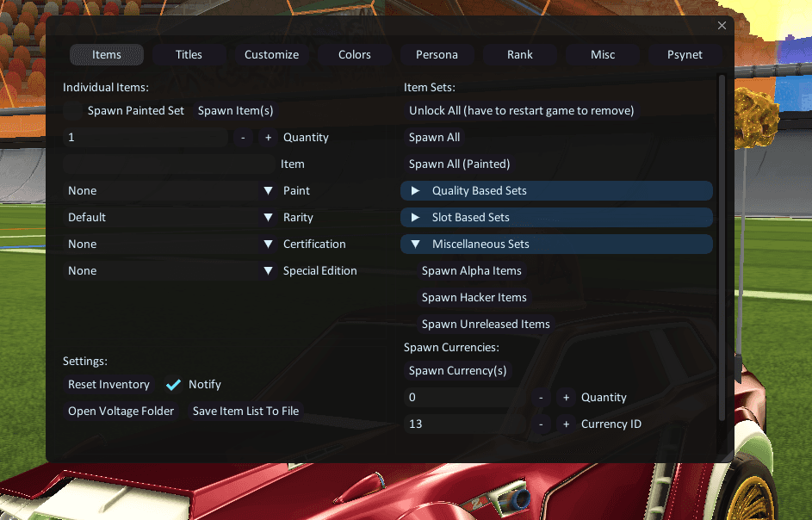The height and width of the screenshot is (520, 812).
Task: Increase item Quantity with plus button
Action: pyautogui.click(x=268, y=137)
